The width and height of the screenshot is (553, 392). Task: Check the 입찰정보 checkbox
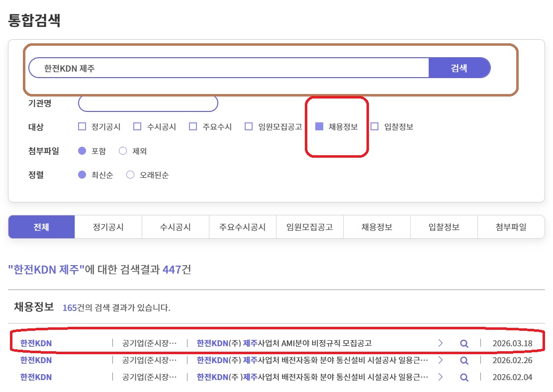point(375,127)
